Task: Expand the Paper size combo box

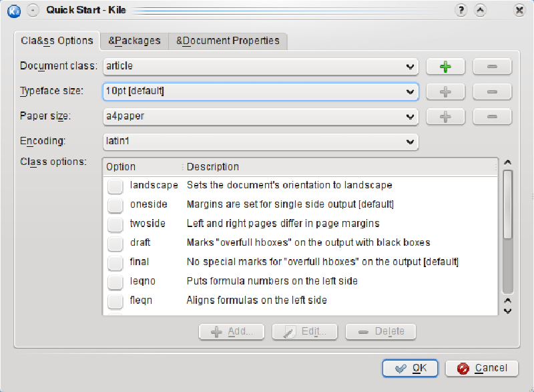Action: pyautogui.click(x=260, y=117)
